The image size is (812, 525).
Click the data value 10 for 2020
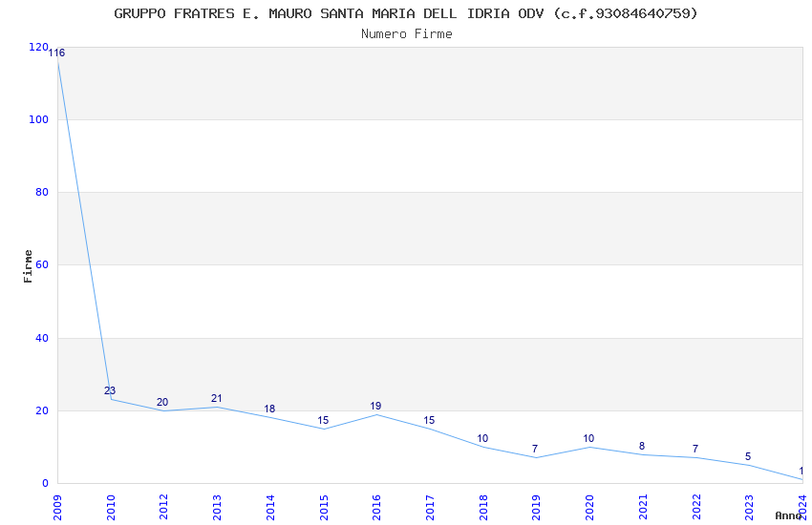coord(588,438)
